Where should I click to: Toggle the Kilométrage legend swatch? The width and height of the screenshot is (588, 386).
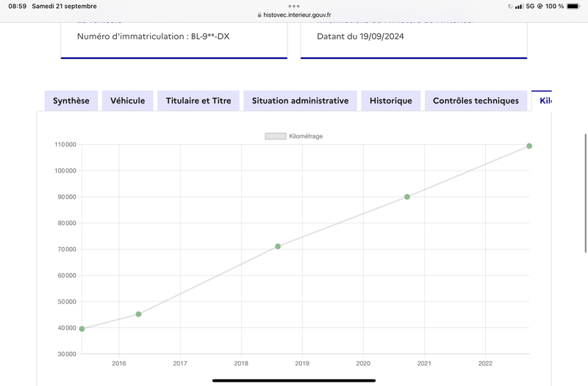[276, 136]
